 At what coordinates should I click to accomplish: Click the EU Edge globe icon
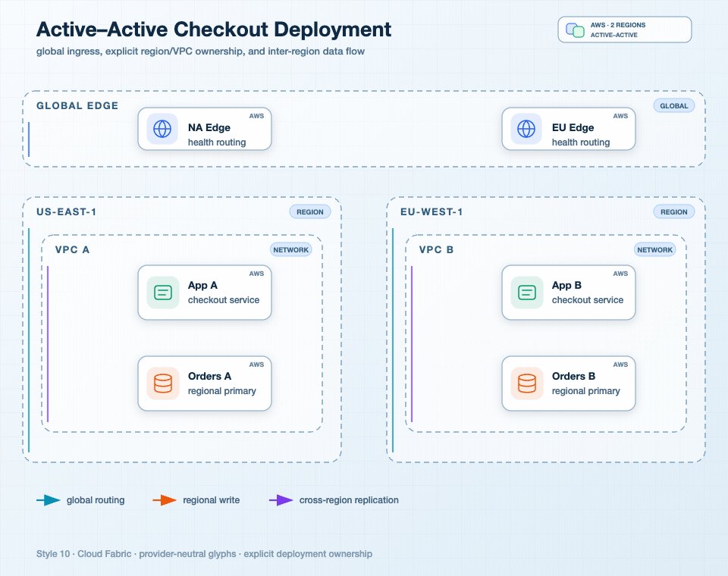[526, 129]
